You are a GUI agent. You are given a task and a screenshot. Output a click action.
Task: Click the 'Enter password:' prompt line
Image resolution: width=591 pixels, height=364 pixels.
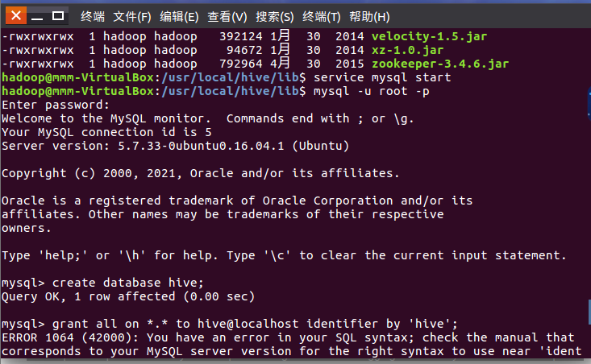[x=56, y=105]
